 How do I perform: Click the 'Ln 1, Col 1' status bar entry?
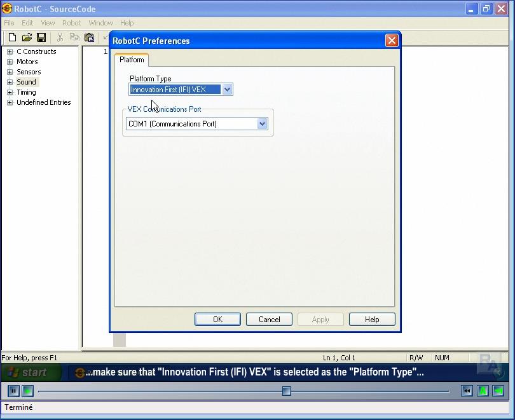[x=339, y=358]
